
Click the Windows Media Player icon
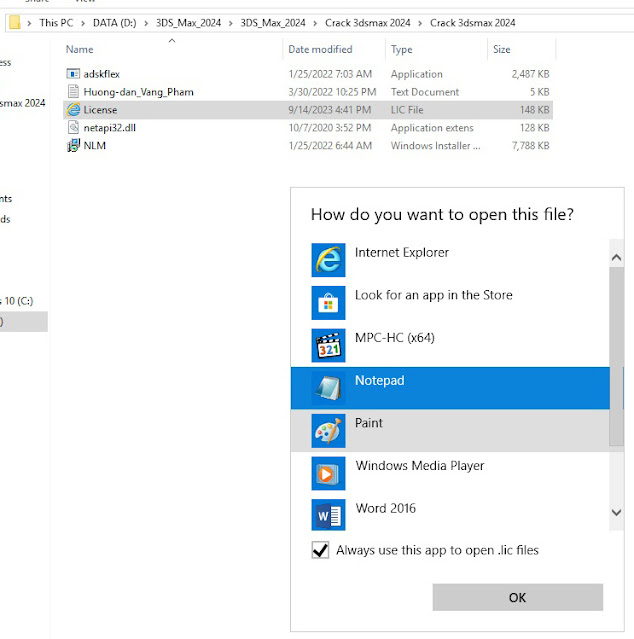(328, 474)
